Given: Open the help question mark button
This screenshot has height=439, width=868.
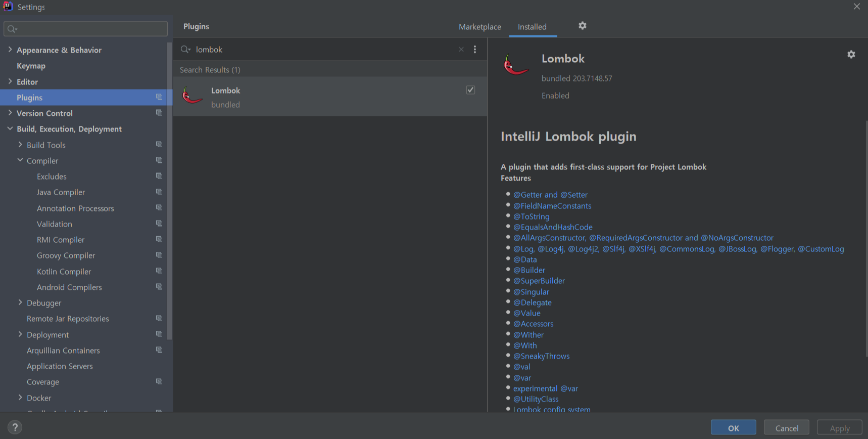Looking at the screenshot, I should pyautogui.click(x=15, y=427).
